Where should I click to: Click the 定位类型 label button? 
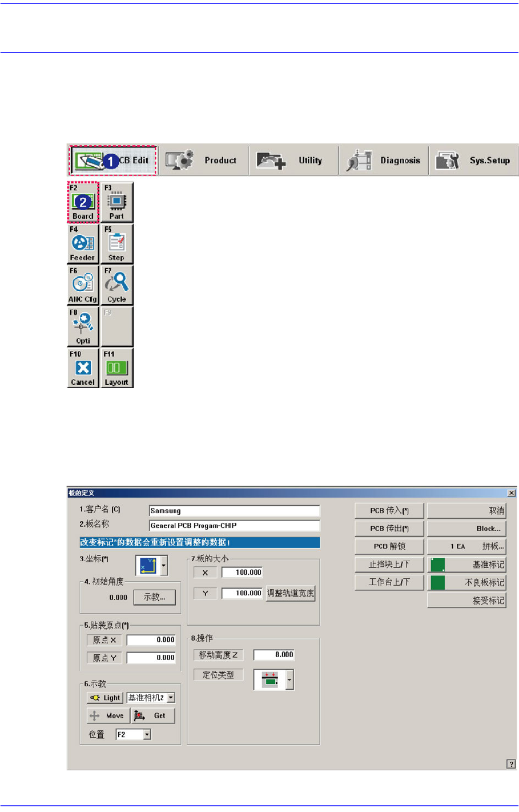(x=218, y=675)
